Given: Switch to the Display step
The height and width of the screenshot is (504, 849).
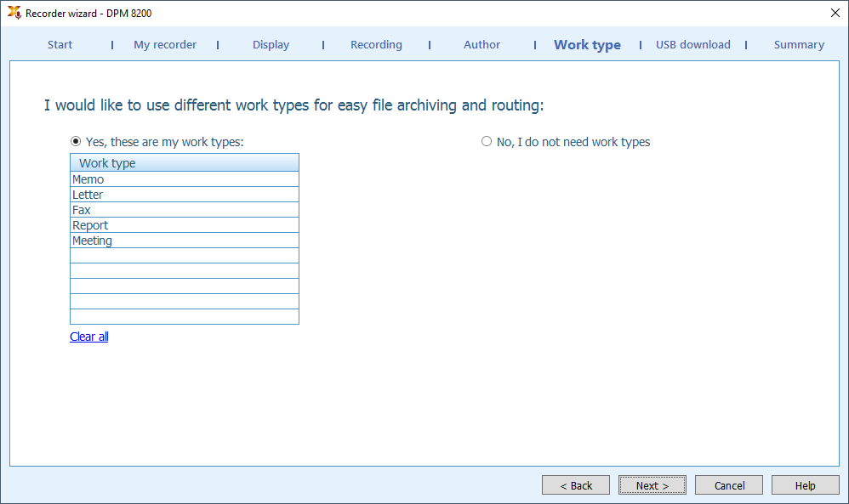Looking at the screenshot, I should click(x=271, y=45).
